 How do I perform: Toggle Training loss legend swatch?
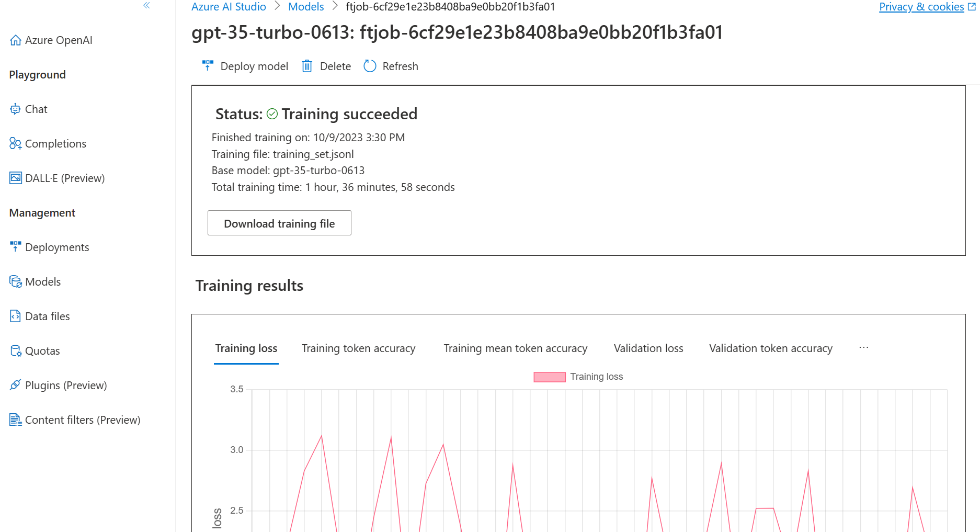pyautogui.click(x=550, y=377)
